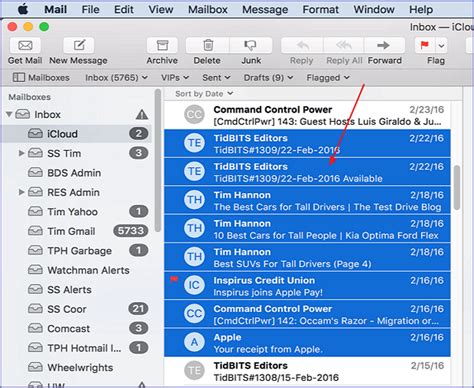The image size is (474, 388).
Task: Flag messages with the red flag icon
Action: pos(424,45)
